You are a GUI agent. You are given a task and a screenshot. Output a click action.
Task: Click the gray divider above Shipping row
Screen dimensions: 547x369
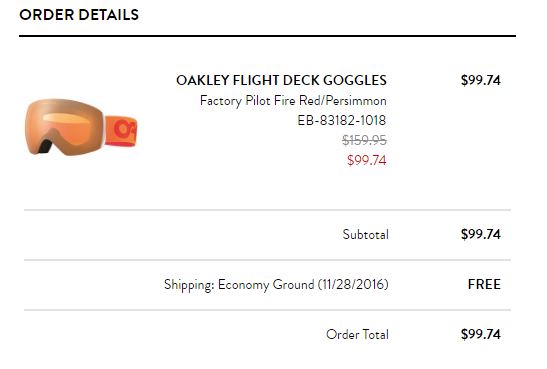[x=267, y=260]
